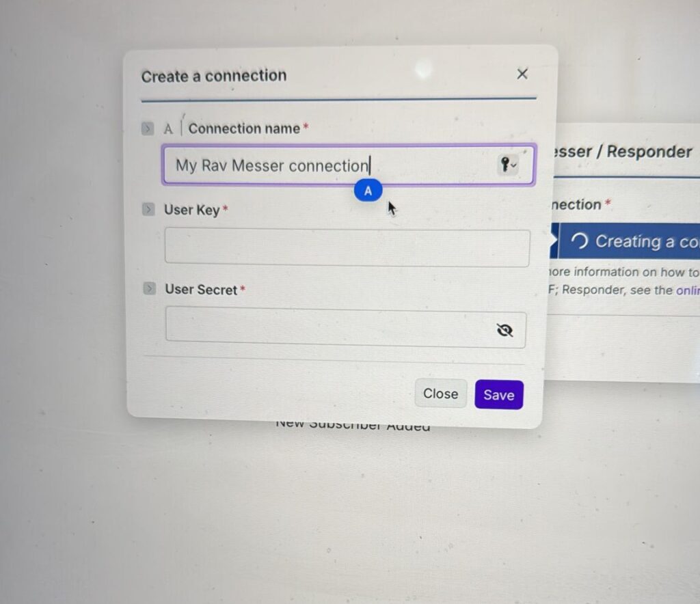The width and height of the screenshot is (700, 604).
Task: Click into the User Key input field
Action: click(x=347, y=247)
